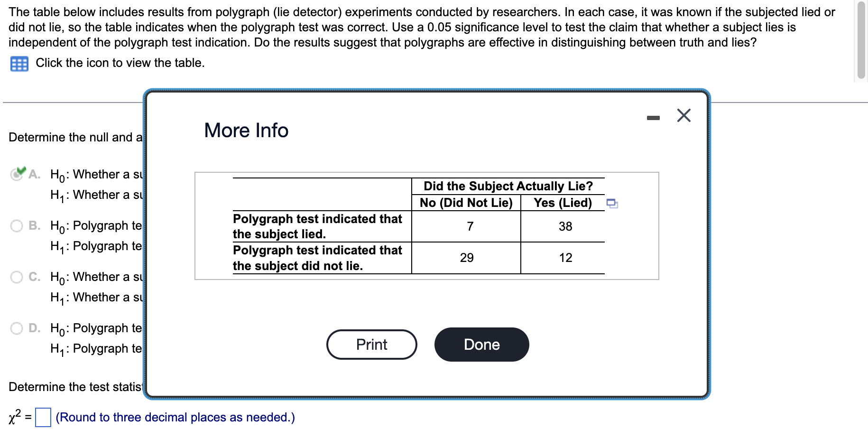Screen dimensions: 868x448
Task: Click the blue table icon to view data
Action: [18, 63]
